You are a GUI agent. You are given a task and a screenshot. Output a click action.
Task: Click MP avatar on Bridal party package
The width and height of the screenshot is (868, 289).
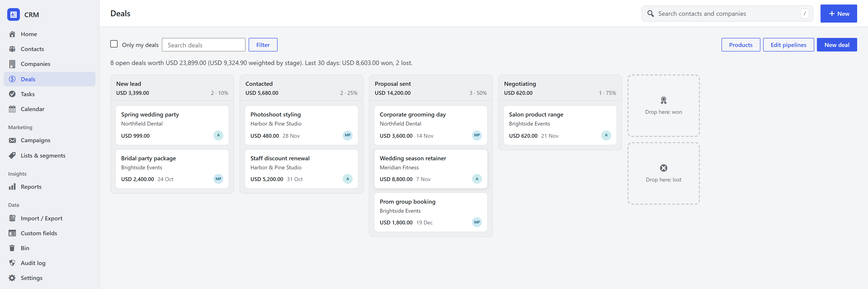coord(218,179)
